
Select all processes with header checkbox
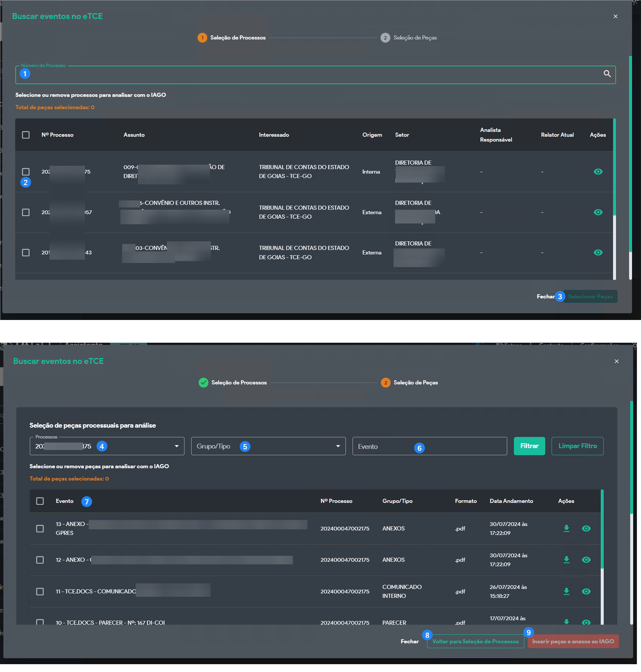(x=26, y=135)
